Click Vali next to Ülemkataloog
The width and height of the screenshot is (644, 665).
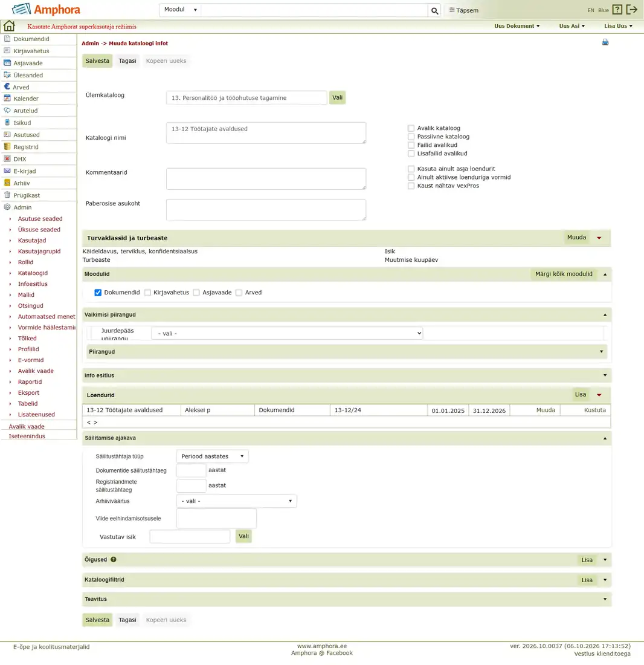337,97
